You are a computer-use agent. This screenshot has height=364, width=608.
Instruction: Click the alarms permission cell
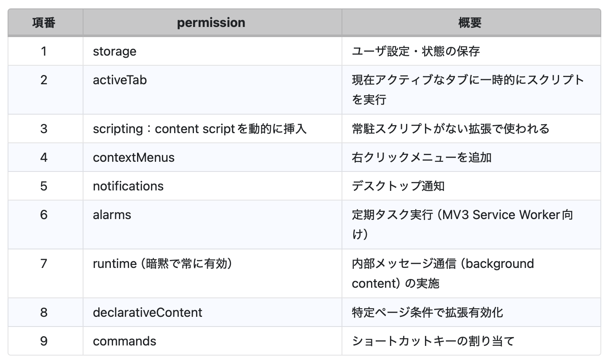pyautogui.click(x=112, y=215)
